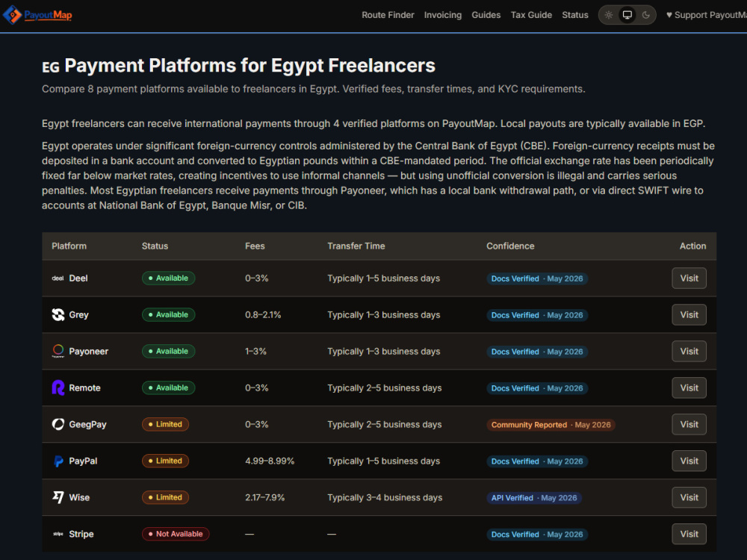This screenshot has height=560, width=747.
Task: Click the Transfer Time column header
Action: [x=356, y=246]
